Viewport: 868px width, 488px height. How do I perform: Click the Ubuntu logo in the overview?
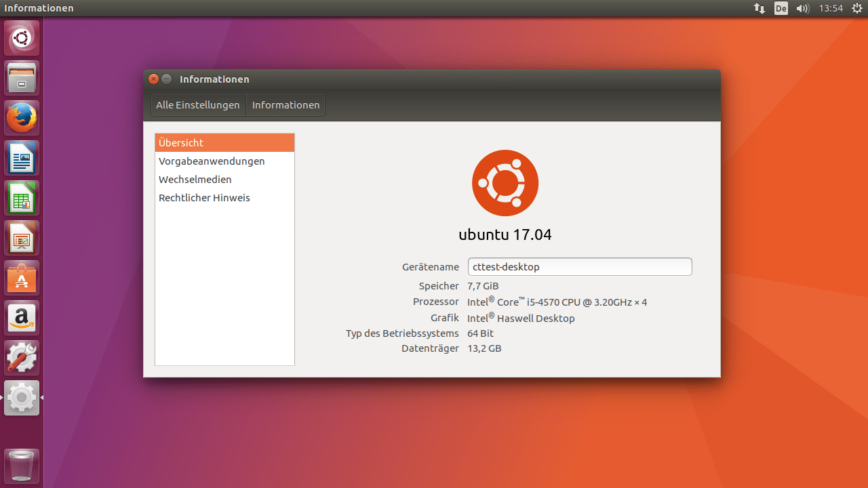point(505,183)
